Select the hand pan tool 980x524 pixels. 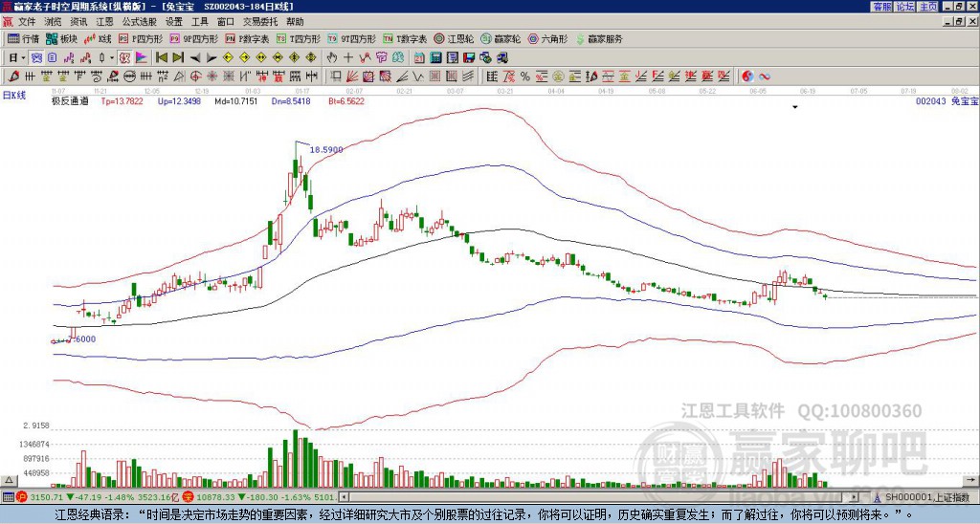click(x=331, y=58)
